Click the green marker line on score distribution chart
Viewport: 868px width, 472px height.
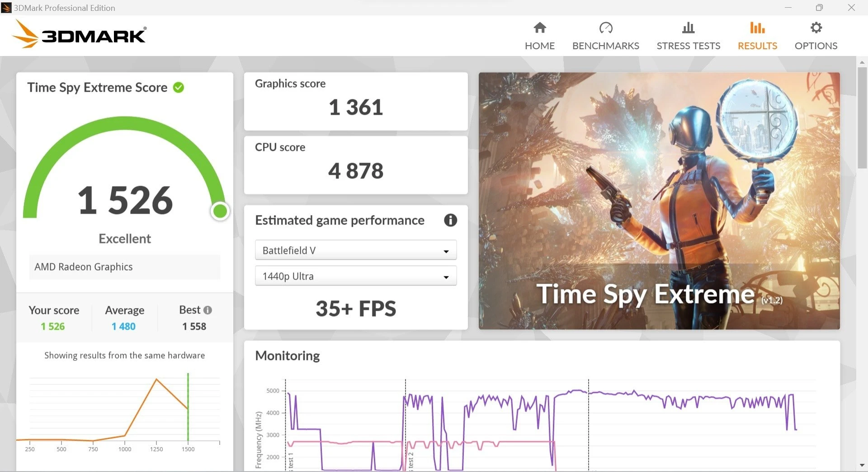(x=188, y=407)
